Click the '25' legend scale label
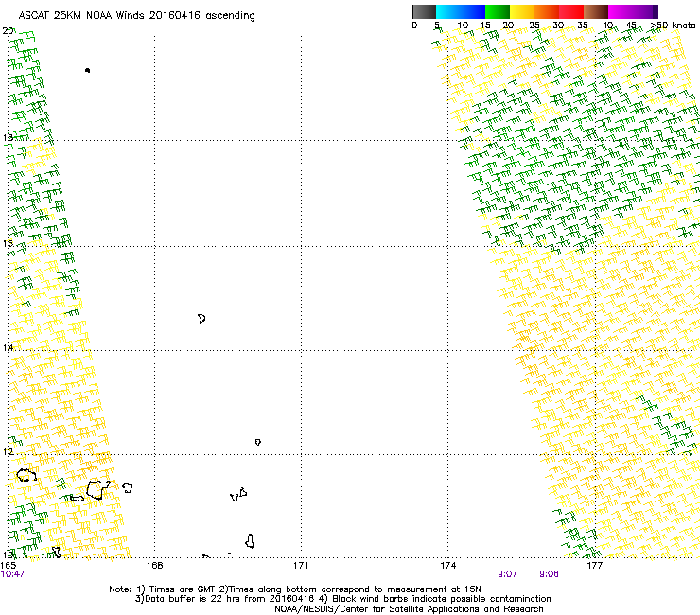This screenshot has width=700, height=615. [534, 26]
